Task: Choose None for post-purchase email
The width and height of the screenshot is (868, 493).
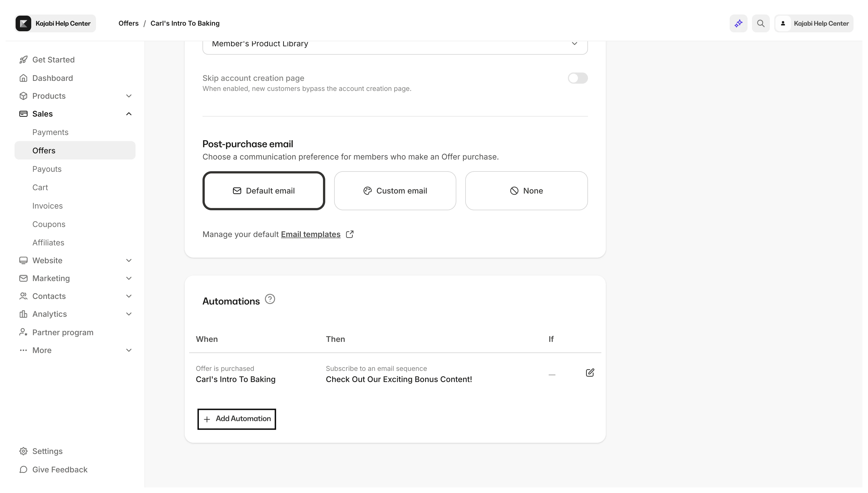Action: coord(526,191)
